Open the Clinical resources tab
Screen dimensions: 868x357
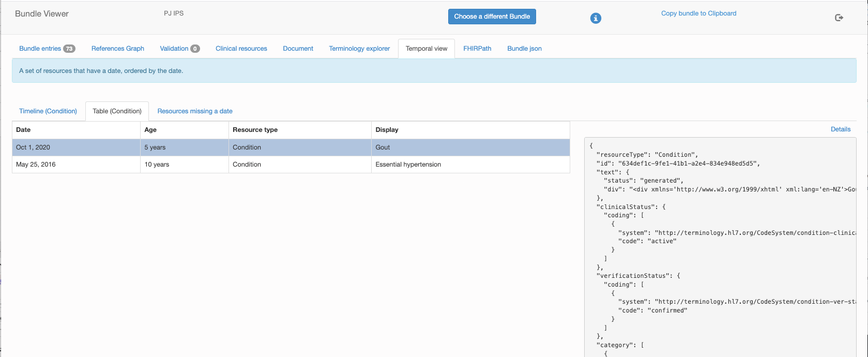[x=241, y=49]
